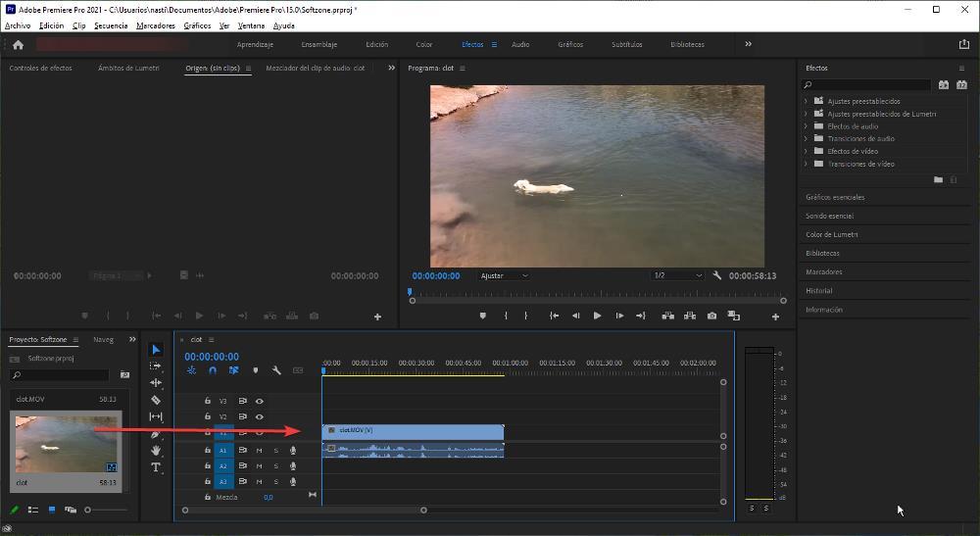This screenshot has height=536, width=980.
Task: Click the Lift button in Program monitor
Action: (667, 317)
